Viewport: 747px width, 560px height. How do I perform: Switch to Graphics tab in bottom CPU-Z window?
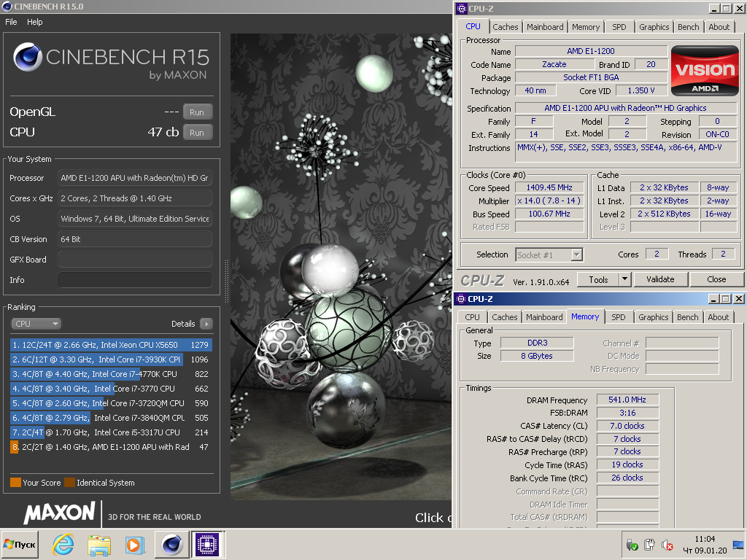point(653,317)
